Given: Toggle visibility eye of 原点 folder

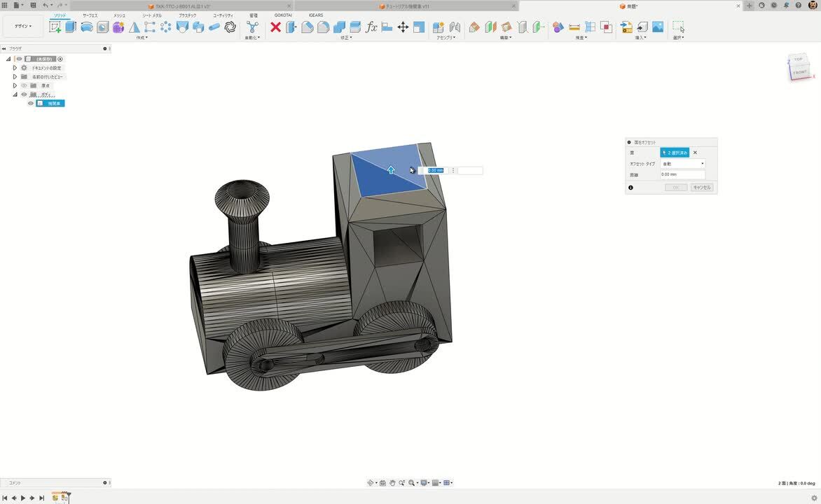Looking at the screenshot, I should click(x=24, y=85).
